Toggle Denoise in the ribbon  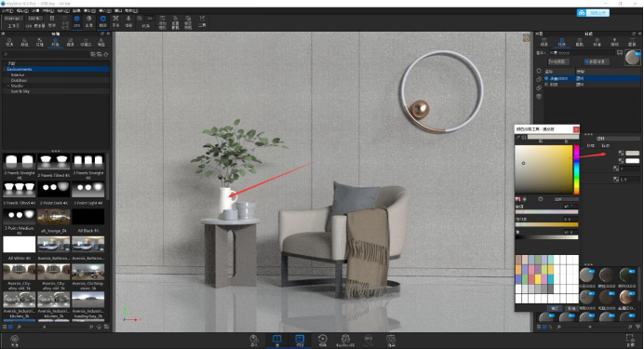(x=89, y=21)
